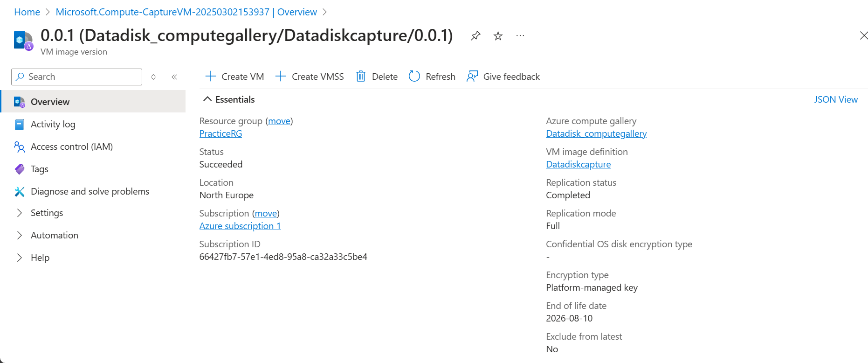Select the Subscription ID value text
The width and height of the screenshot is (868, 363).
click(x=283, y=257)
